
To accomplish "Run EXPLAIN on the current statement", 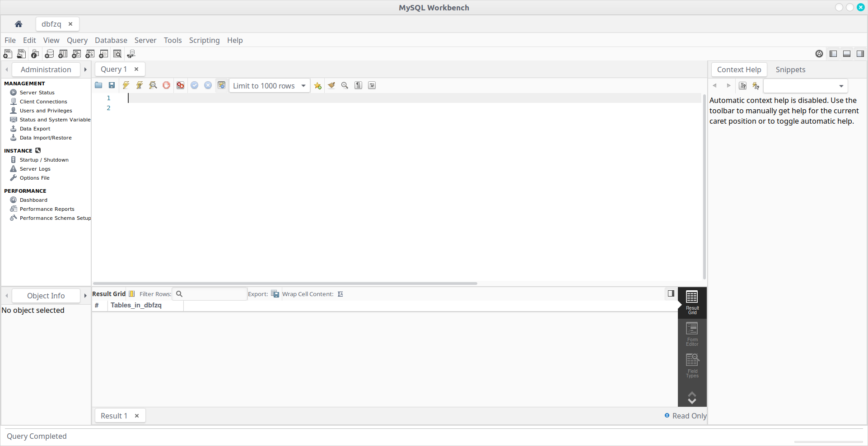I will 153,85.
